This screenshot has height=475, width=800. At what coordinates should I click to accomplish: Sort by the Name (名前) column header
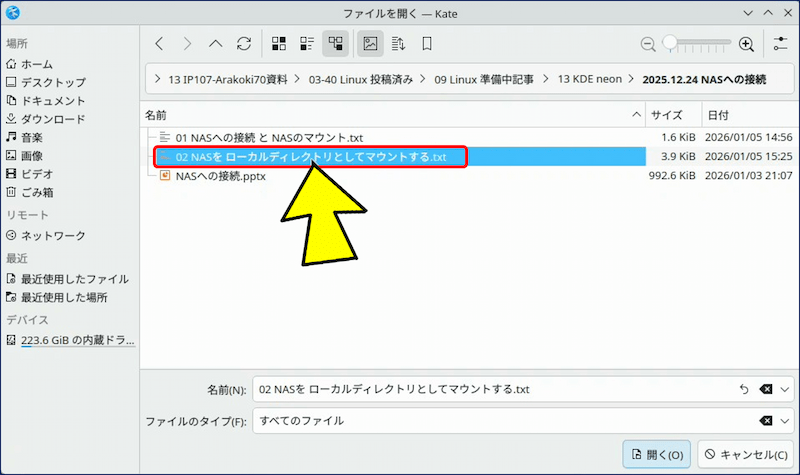tap(393, 115)
